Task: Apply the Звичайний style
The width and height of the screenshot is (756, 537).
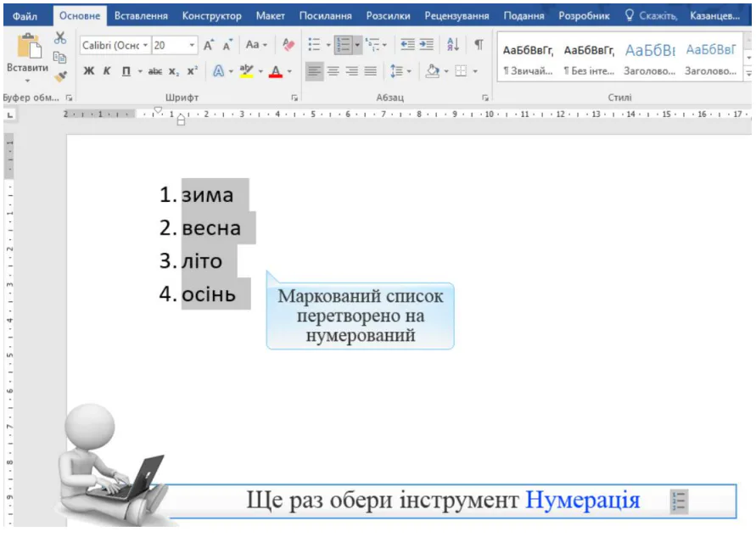Action: [x=526, y=59]
